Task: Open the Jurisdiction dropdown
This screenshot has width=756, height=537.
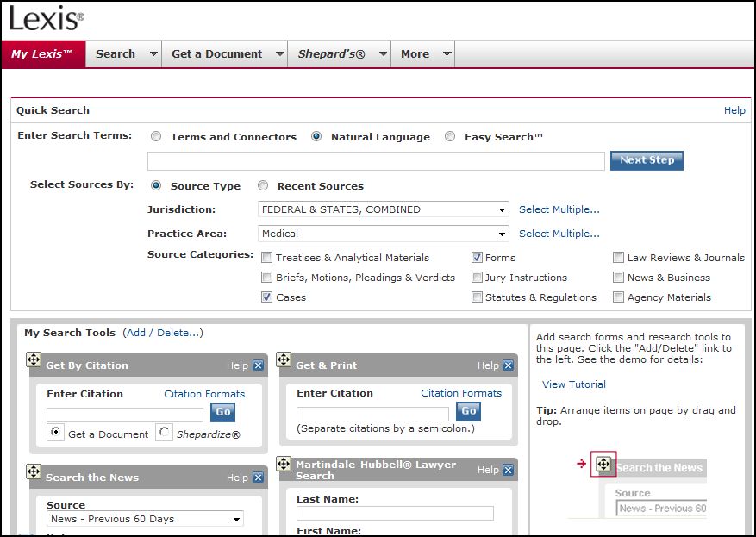Action: [x=502, y=209]
